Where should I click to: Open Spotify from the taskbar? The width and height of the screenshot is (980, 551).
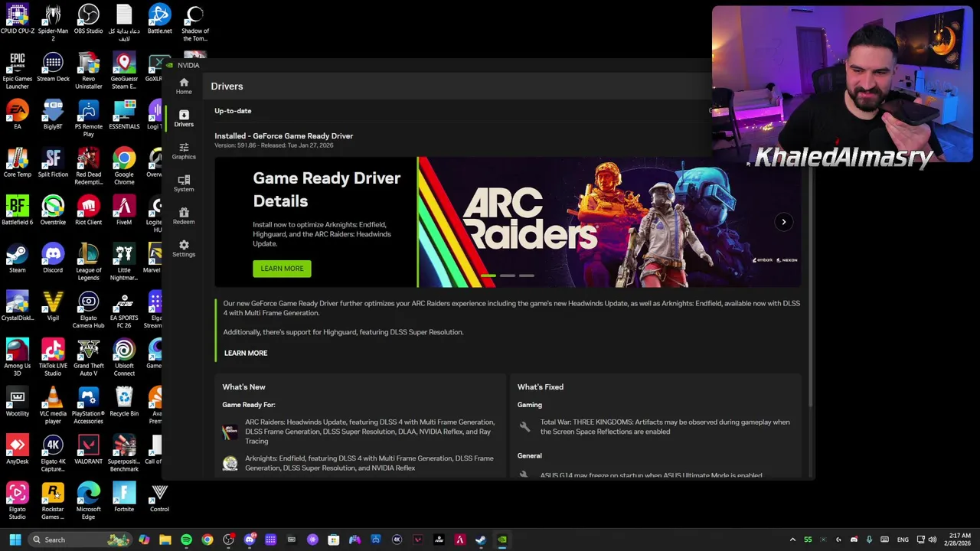point(186,540)
